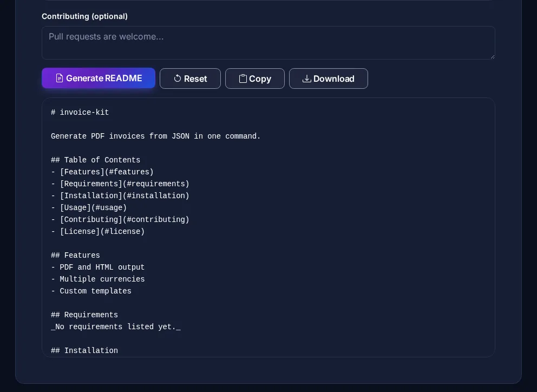Click the 'Generate PDF invoices from JSON' line

156,136
